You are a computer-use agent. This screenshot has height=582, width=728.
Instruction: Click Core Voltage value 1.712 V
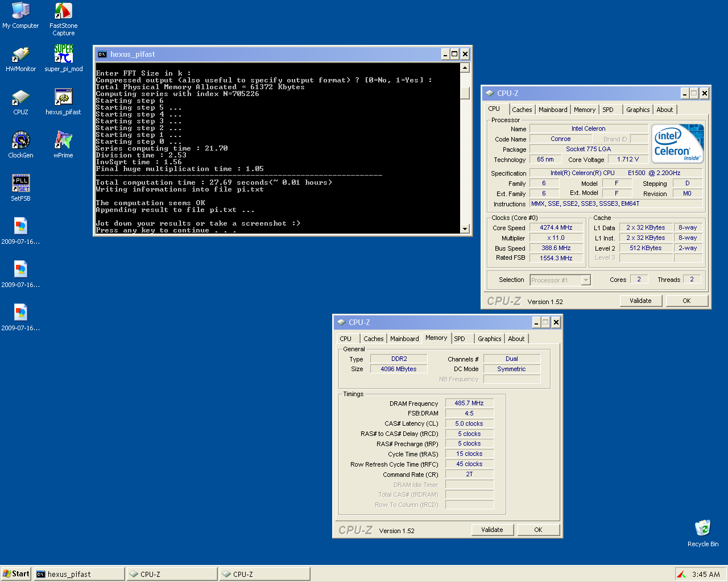coord(628,159)
